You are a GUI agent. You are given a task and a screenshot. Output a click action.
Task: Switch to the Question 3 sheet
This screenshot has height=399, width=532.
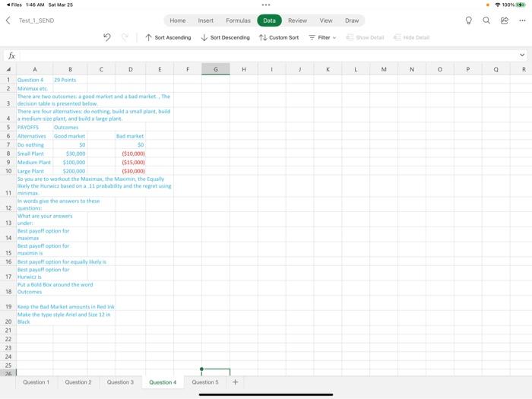(120, 382)
